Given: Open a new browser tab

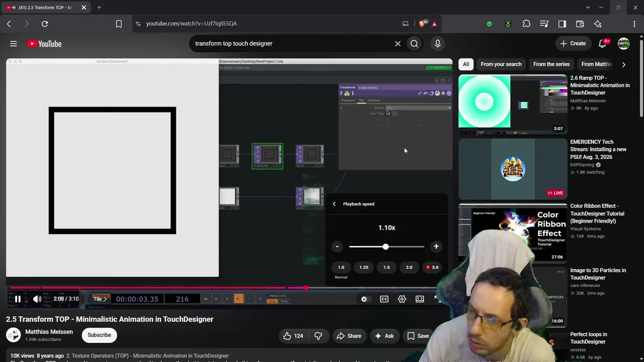Looking at the screenshot, I should [99, 8].
